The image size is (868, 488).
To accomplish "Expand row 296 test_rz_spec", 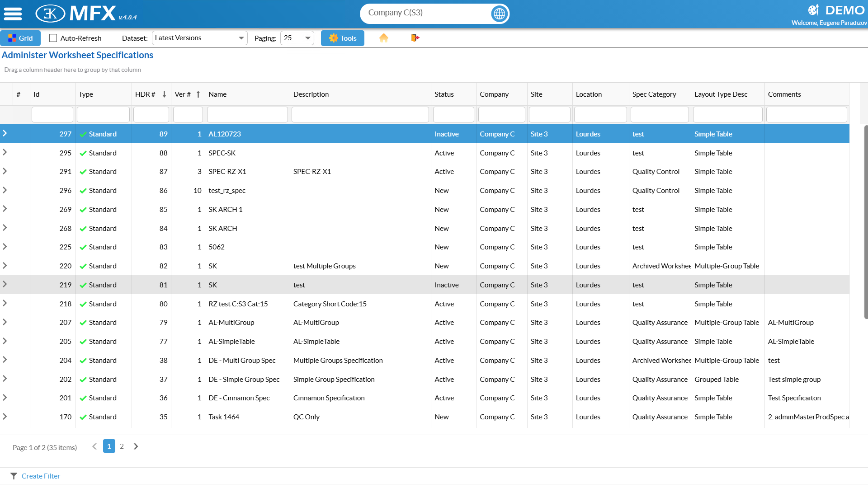I will point(5,190).
